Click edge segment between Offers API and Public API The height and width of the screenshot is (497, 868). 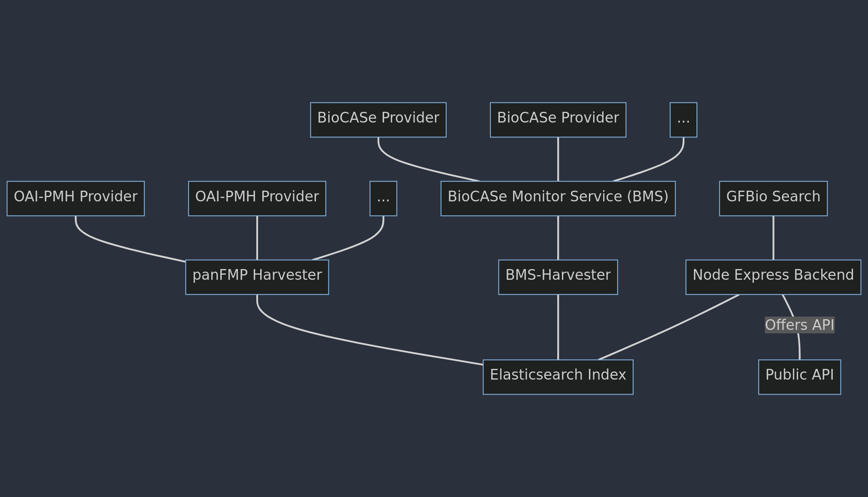click(799, 347)
